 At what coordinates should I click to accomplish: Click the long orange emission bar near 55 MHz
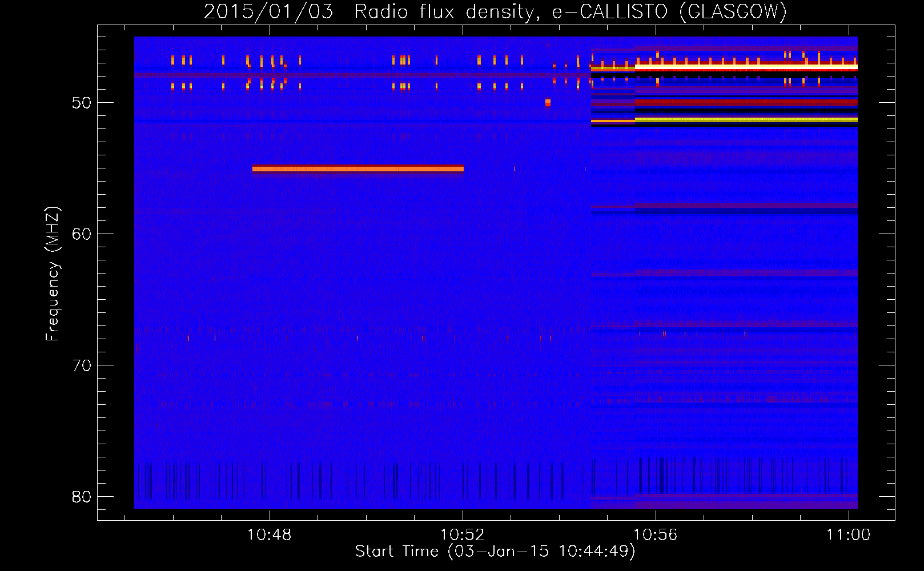(358, 168)
